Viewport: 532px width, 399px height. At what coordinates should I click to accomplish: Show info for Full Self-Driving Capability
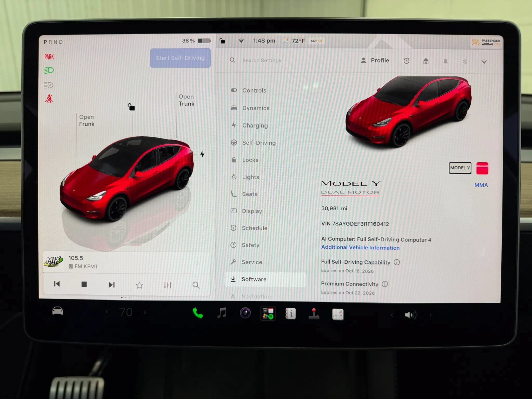(x=397, y=262)
